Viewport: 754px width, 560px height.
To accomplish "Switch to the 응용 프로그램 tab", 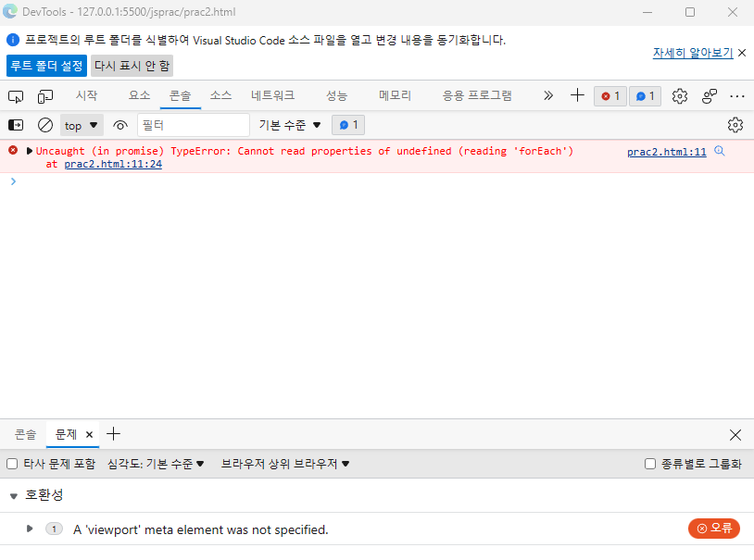I will coord(477,95).
